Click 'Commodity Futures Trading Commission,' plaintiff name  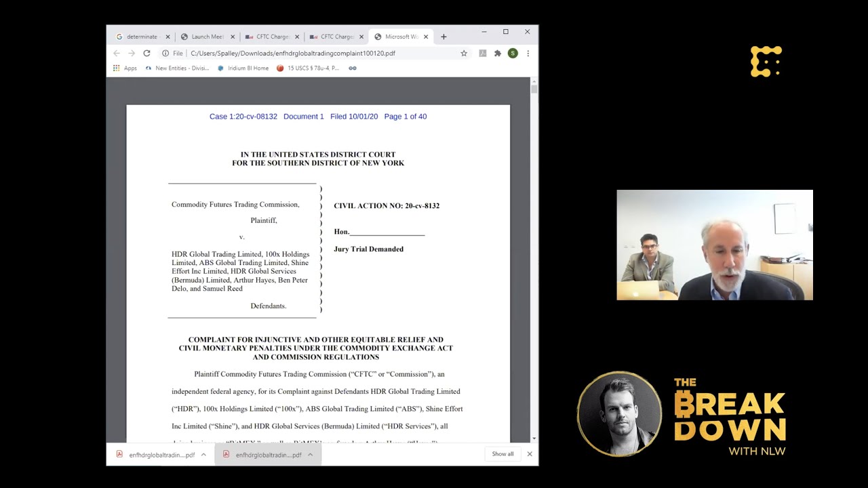(x=235, y=205)
